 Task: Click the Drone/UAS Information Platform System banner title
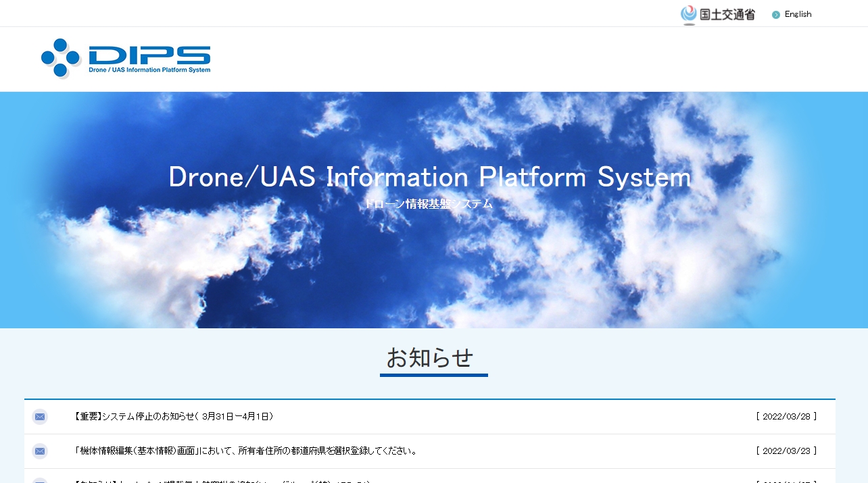430,177
